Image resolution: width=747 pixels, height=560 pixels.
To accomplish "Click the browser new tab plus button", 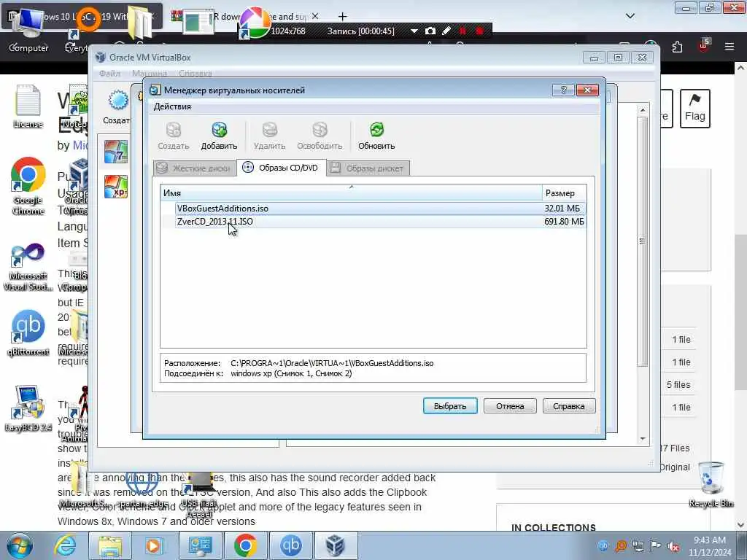I will click(x=343, y=17).
